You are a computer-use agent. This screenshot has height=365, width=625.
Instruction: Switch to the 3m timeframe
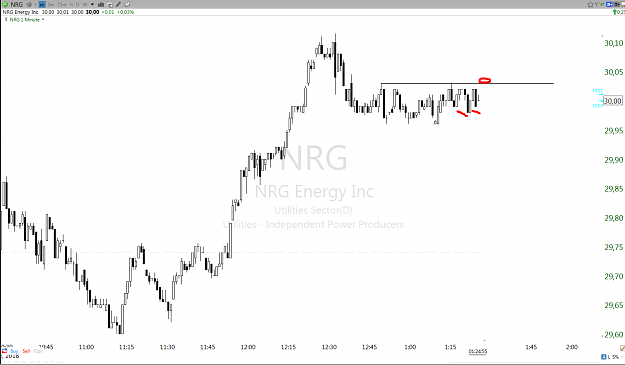coord(51,4)
